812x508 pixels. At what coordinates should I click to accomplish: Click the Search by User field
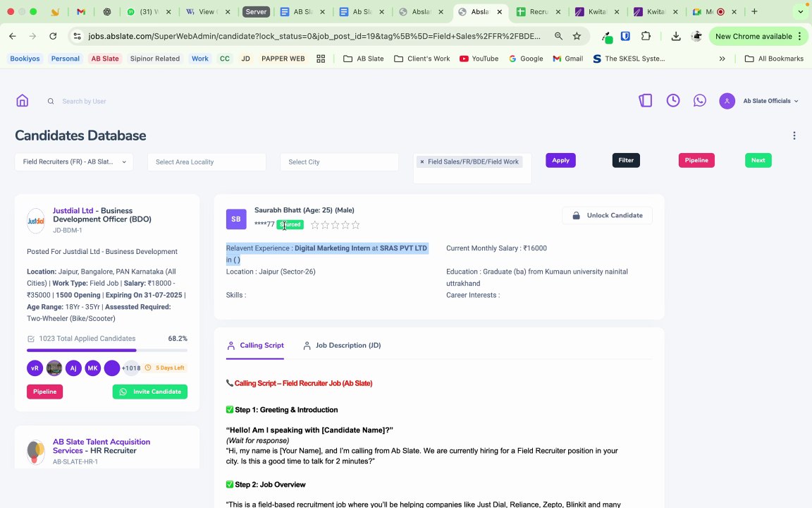coord(85,101)
